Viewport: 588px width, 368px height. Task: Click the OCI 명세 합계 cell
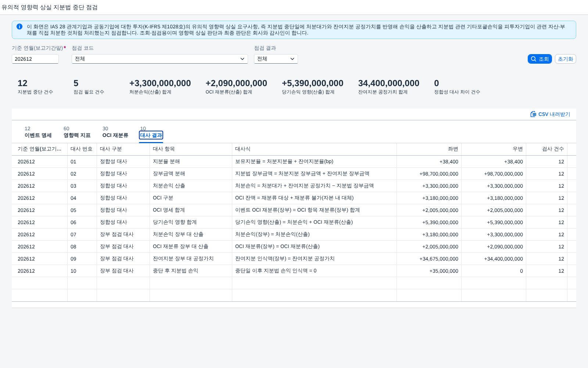click(x=191, y=210)
